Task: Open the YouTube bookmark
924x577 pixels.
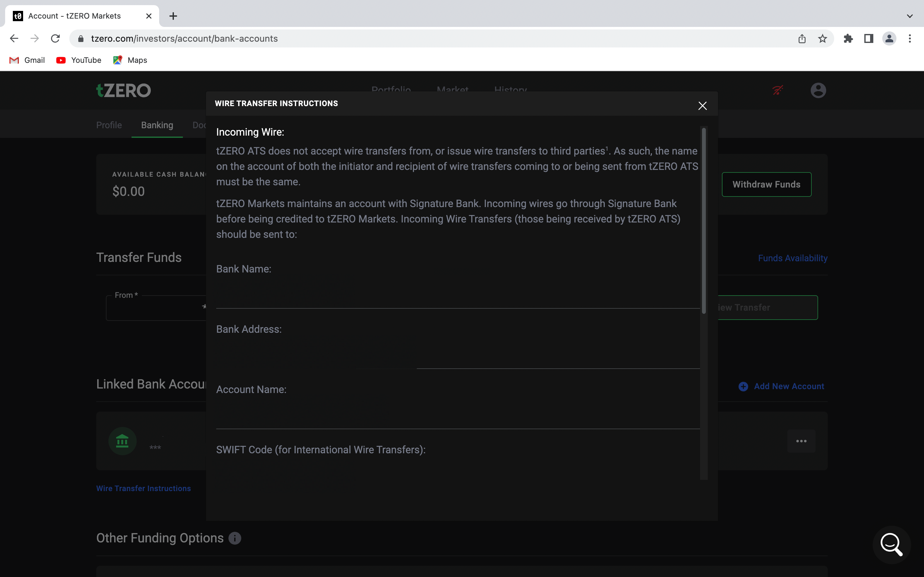Action: coord(79,60)
